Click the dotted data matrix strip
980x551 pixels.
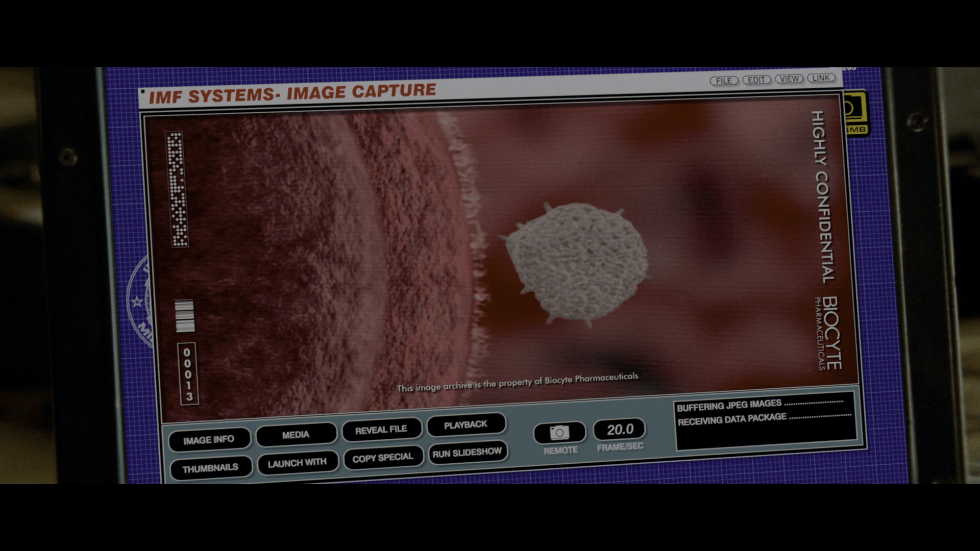click(x=178, y=189)
